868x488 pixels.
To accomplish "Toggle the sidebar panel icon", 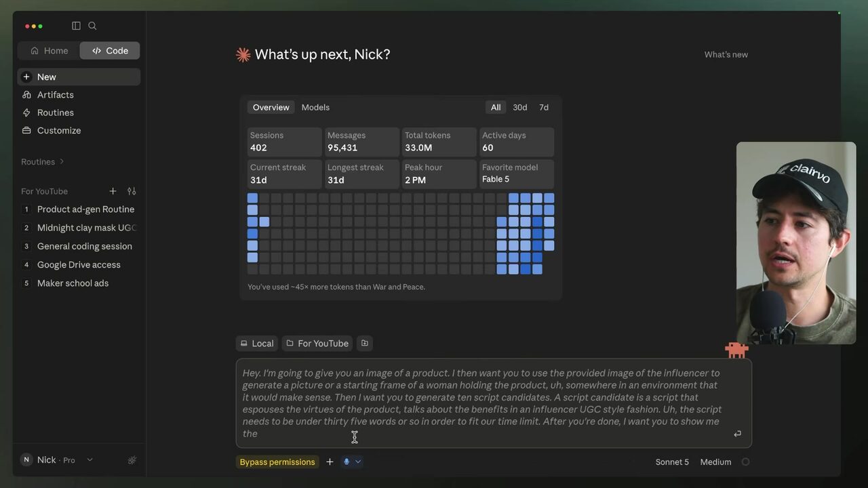I will (76, 26).
